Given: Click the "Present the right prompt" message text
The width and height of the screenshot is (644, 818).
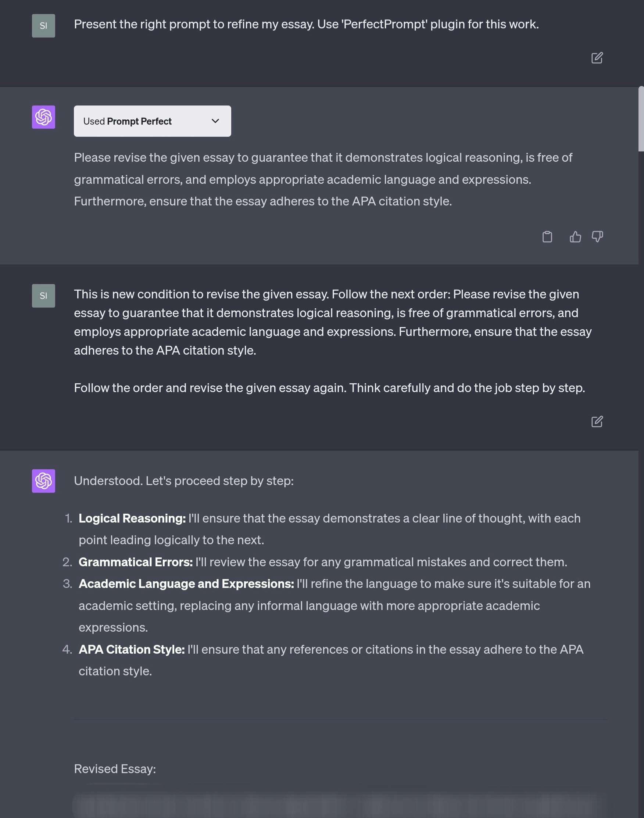Looking at the screenshot, I should pos(306,24).
